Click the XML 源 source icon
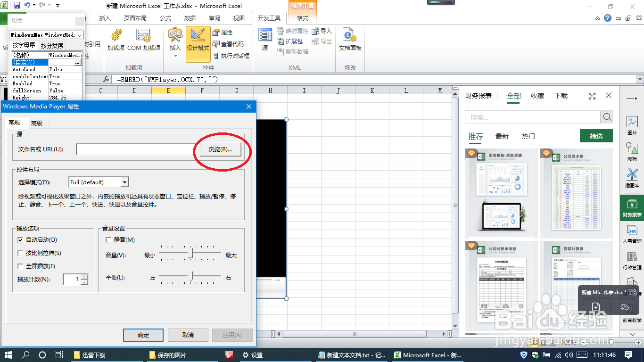Screen dimensions: 644x362 265,40
